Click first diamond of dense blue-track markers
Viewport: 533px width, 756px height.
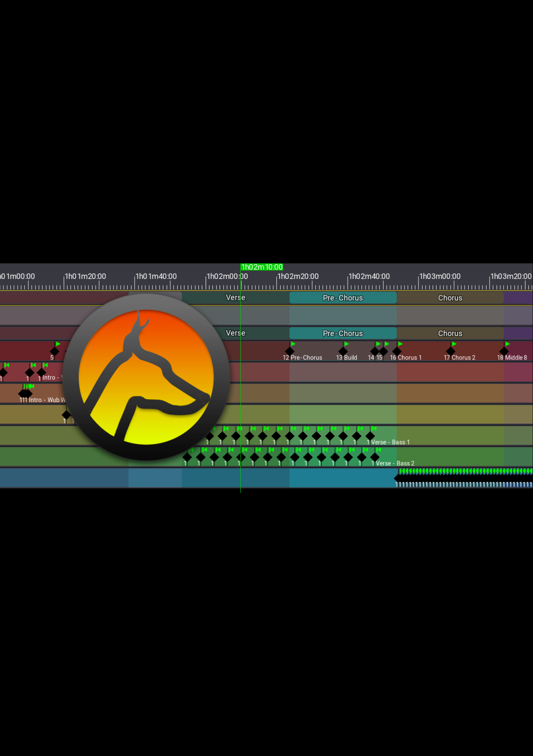[x=397, y=478]
